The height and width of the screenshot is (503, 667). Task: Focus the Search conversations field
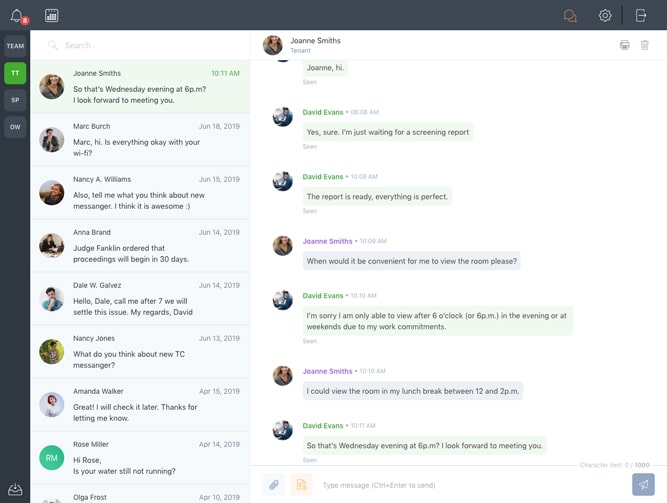[x=140, y=45]
